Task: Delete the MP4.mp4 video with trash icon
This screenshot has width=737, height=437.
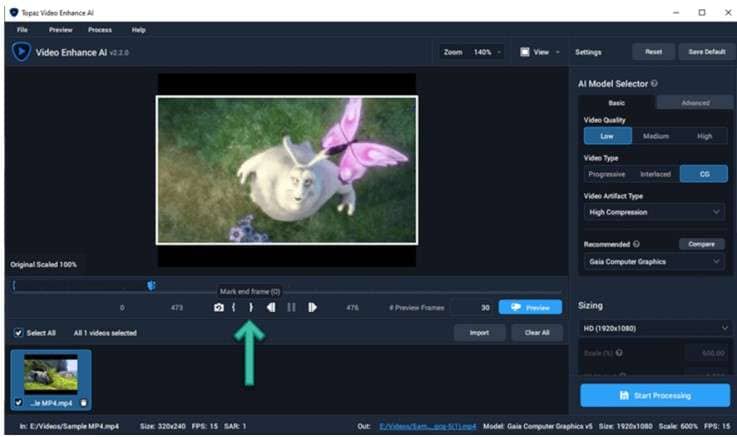Action: pos(84,403)
